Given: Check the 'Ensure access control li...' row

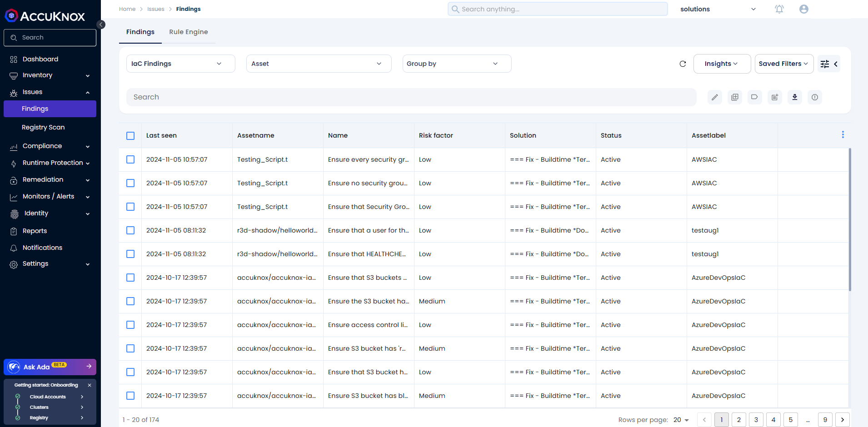Looking at the screenshot, I should coord(130,325).
